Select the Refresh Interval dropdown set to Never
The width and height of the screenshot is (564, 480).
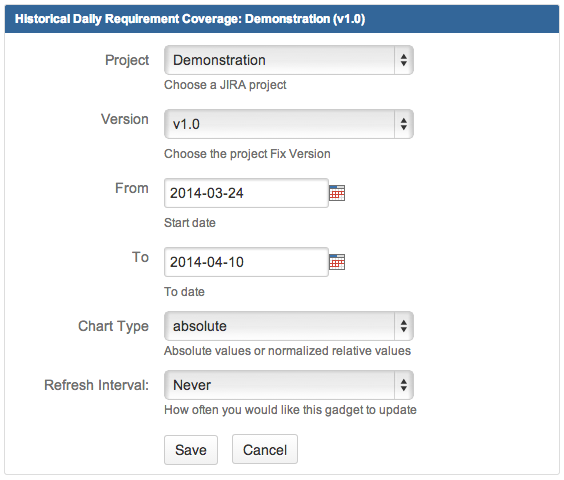pyautogui.click(x=288, y=385)
